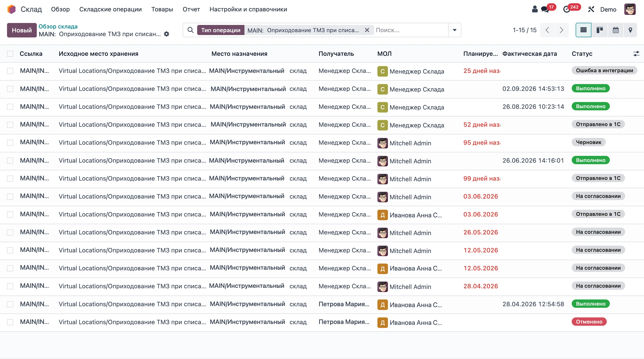Sort by МОЛ column header

coord(384,54)
